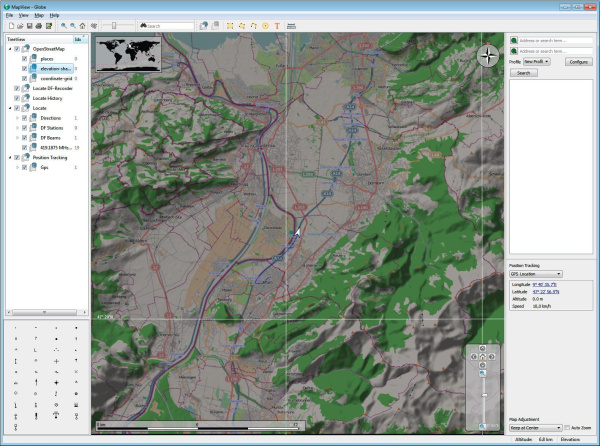The width and height of the screenshot is (600, 446).
Task: Click the Print icon in the toolbar
Action: click(38, 25)
